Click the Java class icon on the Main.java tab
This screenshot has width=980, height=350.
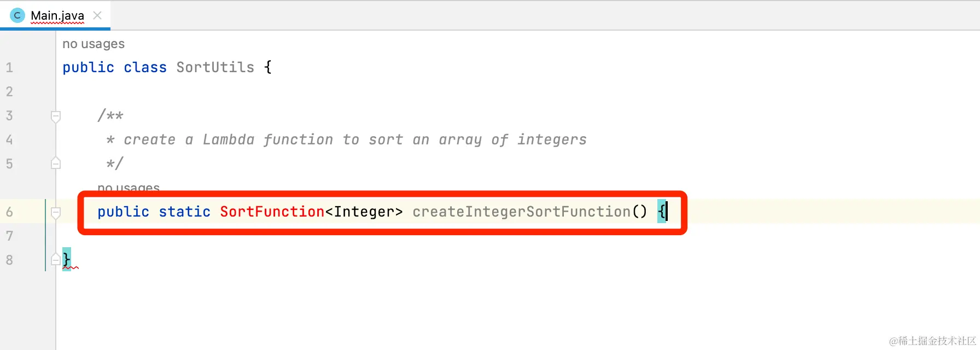coord(17,15)
